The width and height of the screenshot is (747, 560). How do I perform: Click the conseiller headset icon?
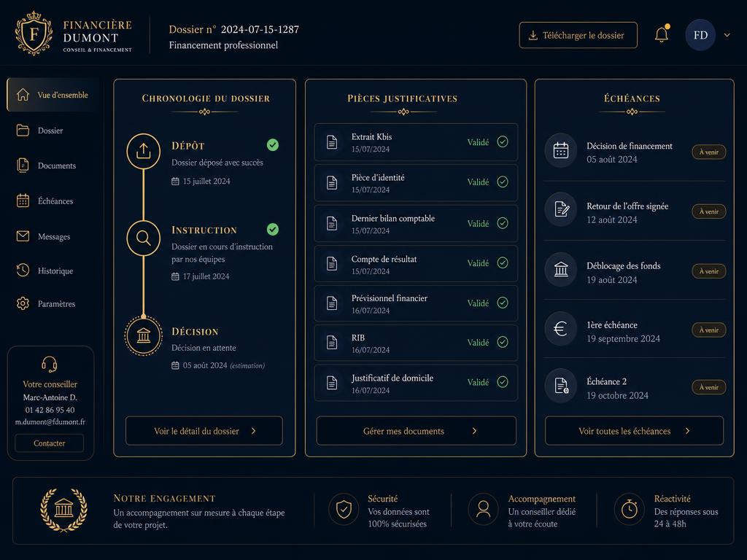(x=50, y=365)
